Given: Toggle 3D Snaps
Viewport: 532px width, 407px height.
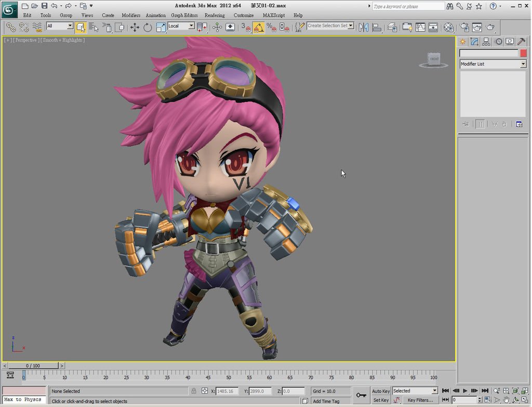Looking at the screenshot, I should click(x=246, y=27).
